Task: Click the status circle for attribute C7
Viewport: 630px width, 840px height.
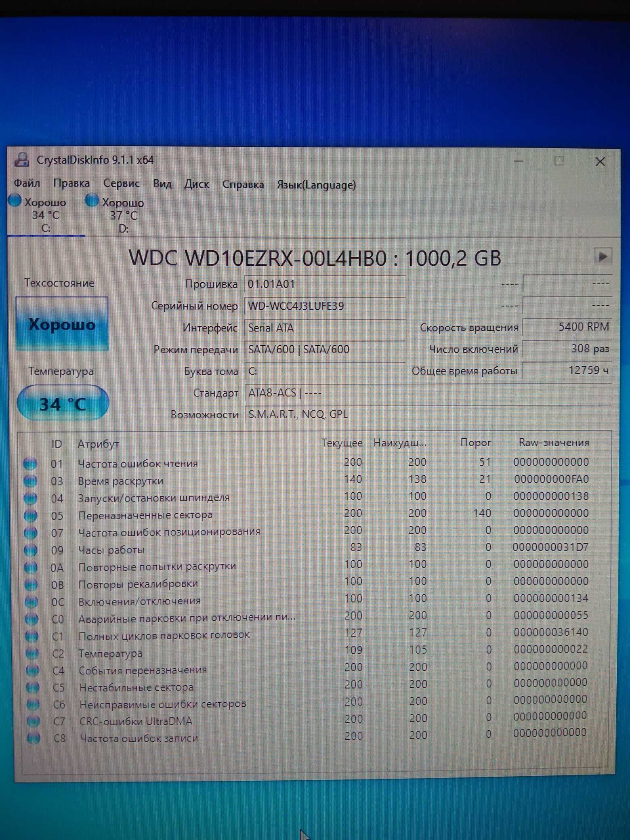Action: 34,721
